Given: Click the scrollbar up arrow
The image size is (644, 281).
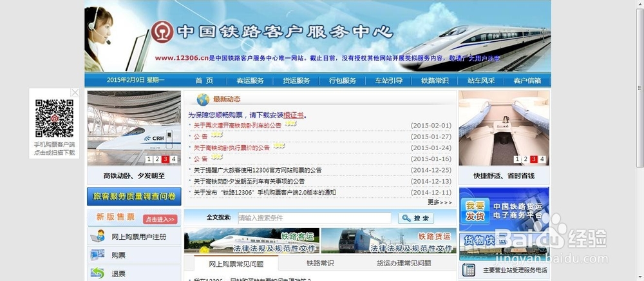Looking at the screenshot, I should (640, 4).
